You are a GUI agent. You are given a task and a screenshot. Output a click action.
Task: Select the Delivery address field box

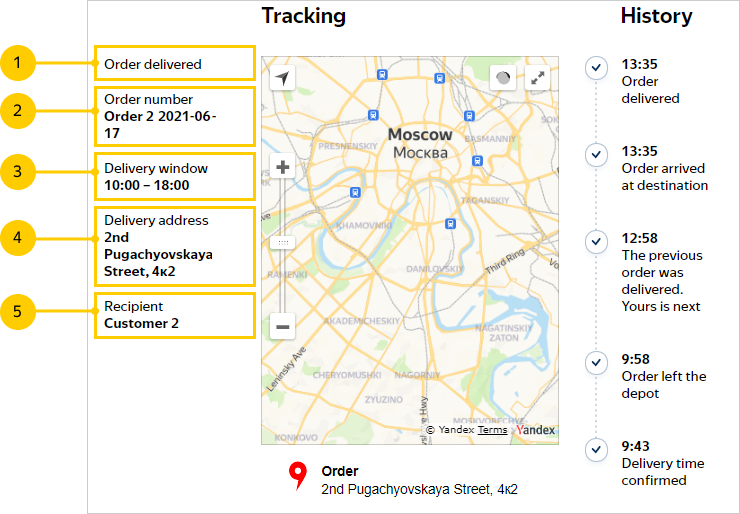174,246
